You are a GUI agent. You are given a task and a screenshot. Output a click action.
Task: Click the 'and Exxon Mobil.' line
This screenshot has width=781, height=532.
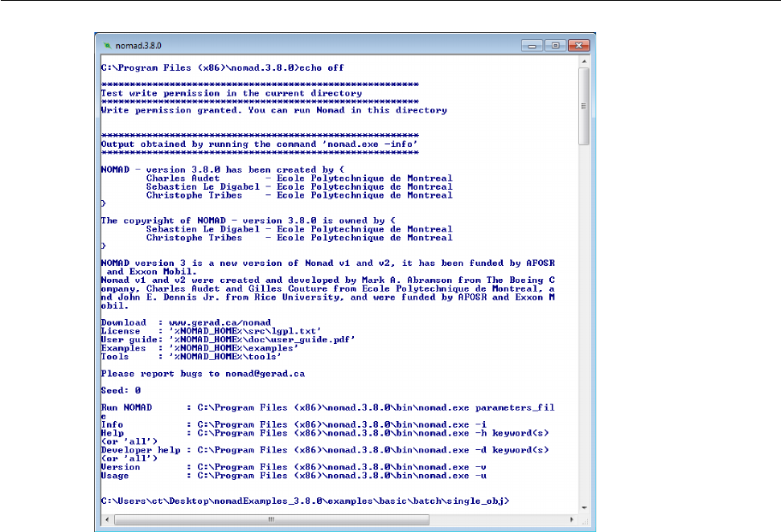151,272
